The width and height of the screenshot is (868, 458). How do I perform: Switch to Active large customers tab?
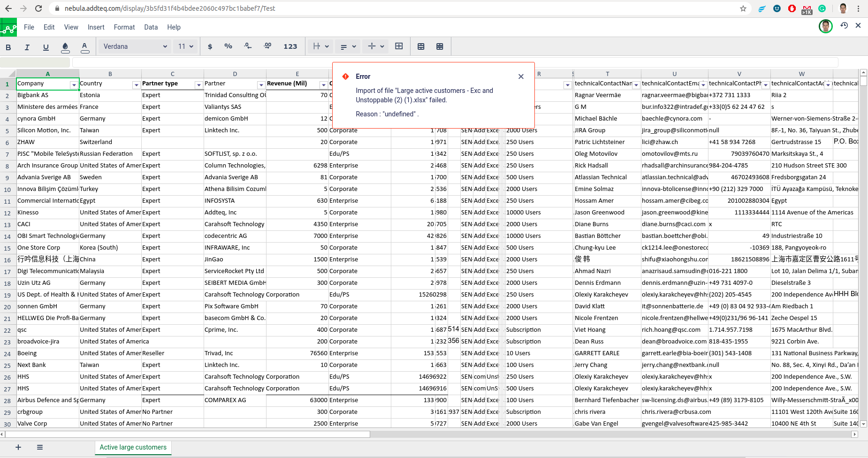click(x=133, y=447)
